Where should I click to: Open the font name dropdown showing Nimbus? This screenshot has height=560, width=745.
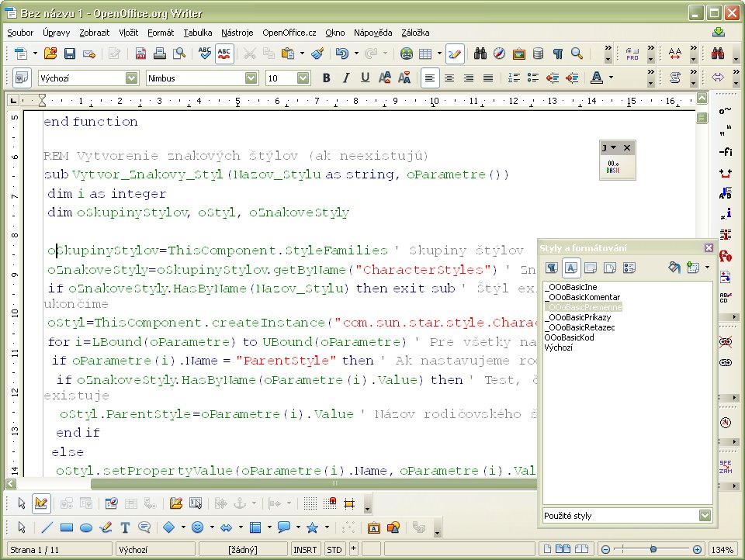(251, 78)
